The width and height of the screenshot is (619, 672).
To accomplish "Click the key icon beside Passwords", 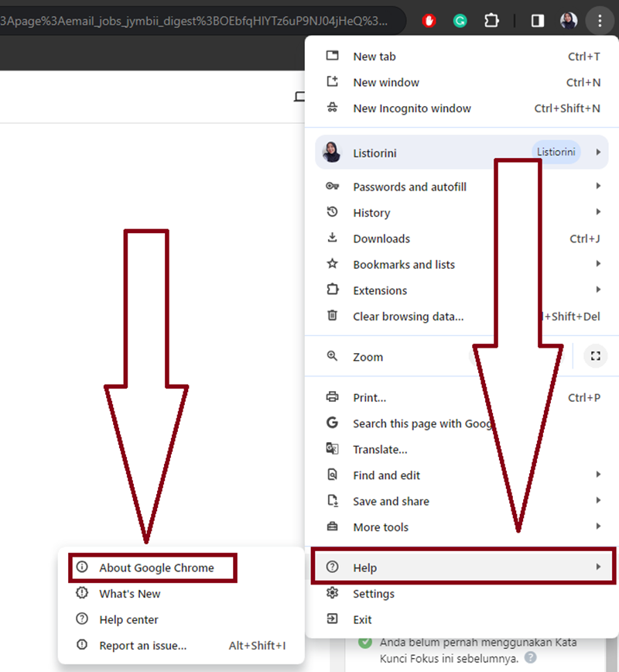I will 333,186.
